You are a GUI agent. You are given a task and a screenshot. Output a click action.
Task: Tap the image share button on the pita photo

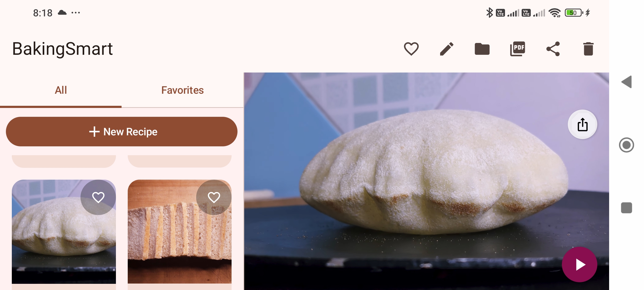[x=582, y=124]
